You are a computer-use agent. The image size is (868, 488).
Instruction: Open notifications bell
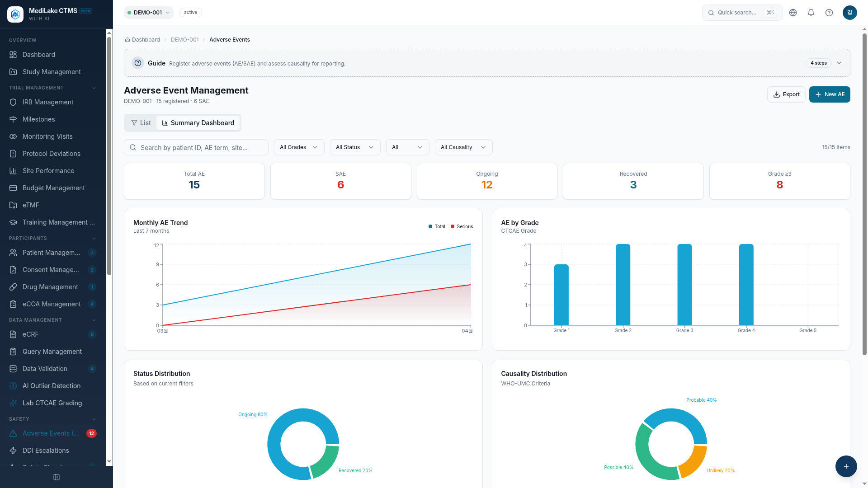(811, 13)
